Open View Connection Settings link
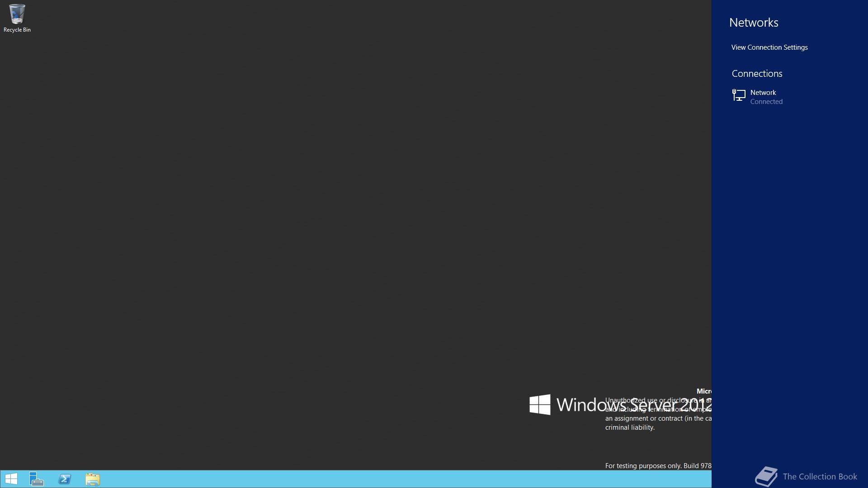Image resolution: width=868 pixels, height=488 pixels. [x=769, y=47]
